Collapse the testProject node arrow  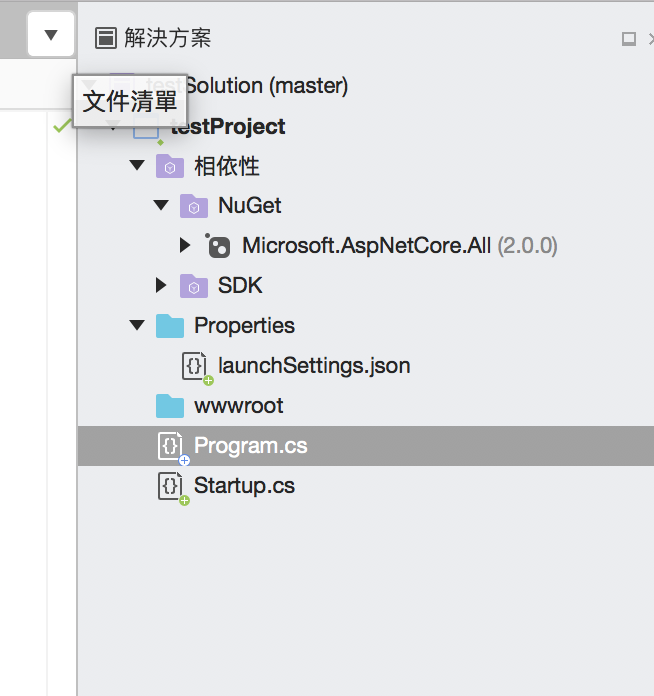click(113, 127)
